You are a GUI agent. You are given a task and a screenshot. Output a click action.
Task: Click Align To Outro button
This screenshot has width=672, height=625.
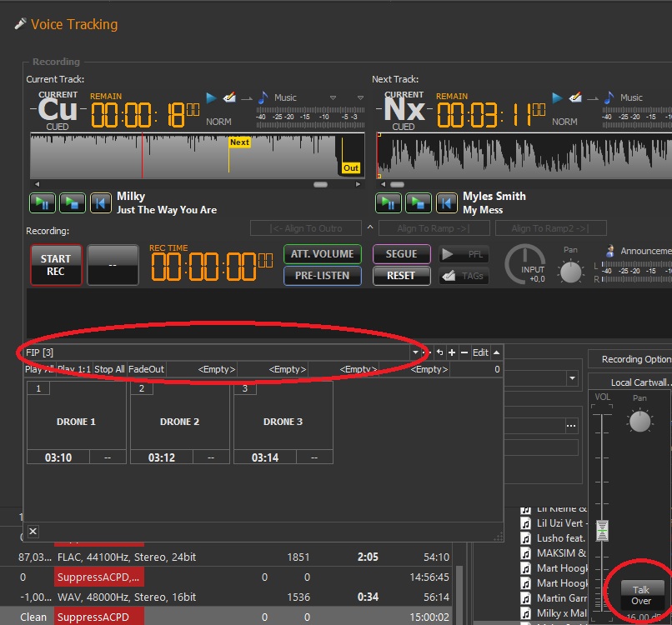click(306, 228)
